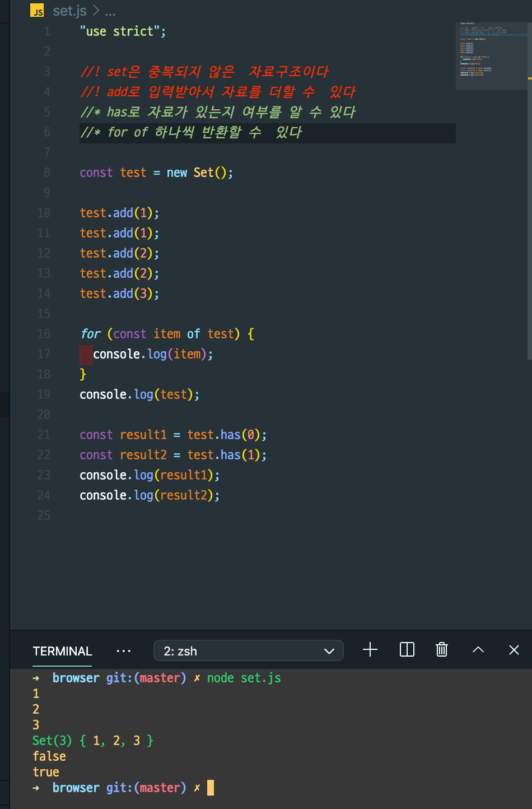This screenshot has width=532, height=809.
Task: Click console.log(result1); line
Action: (x=150, y=475)
